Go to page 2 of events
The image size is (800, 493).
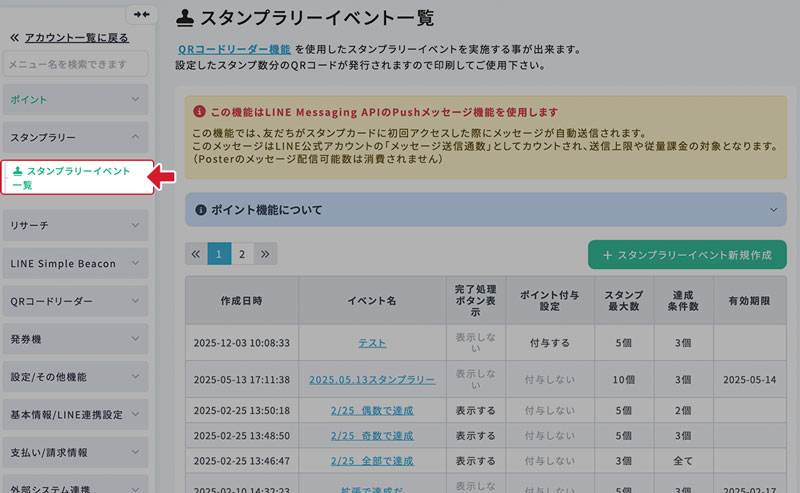pos(242,254)
